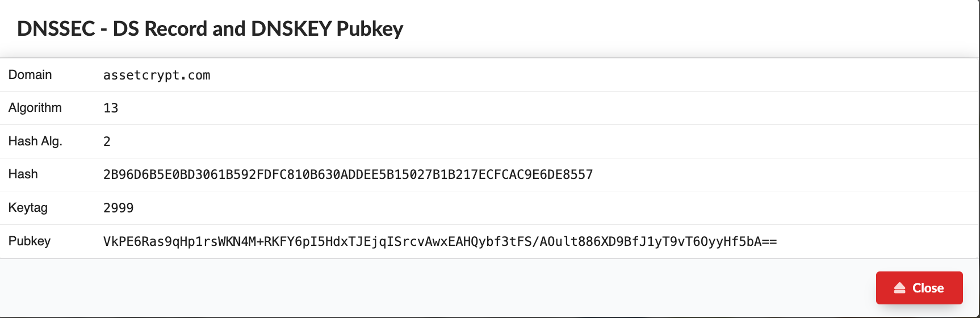Image resolution: width=980 pixels, height=318 pixels.
Task: Click the word Pubkey in the title
Action: (x=370, y=28)
